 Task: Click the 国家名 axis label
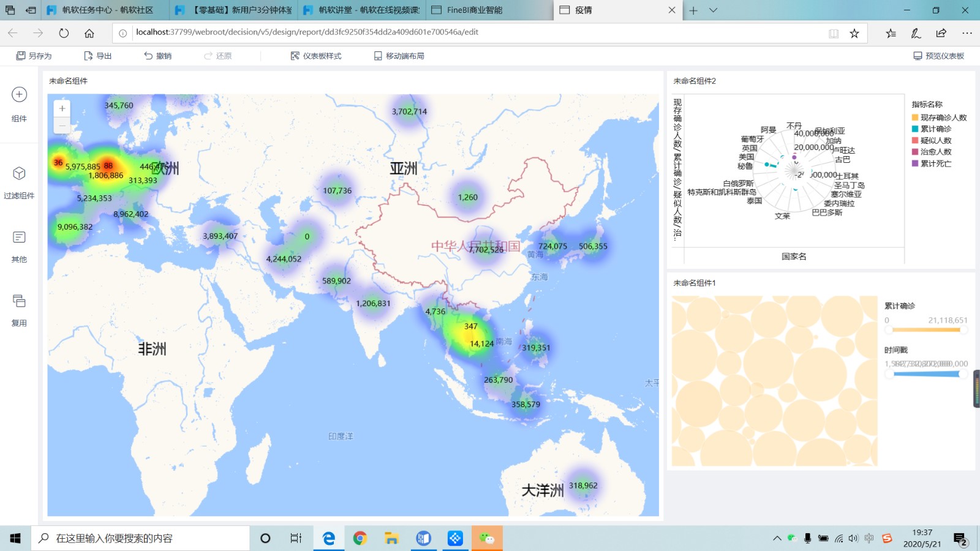[x=794, y=257]
